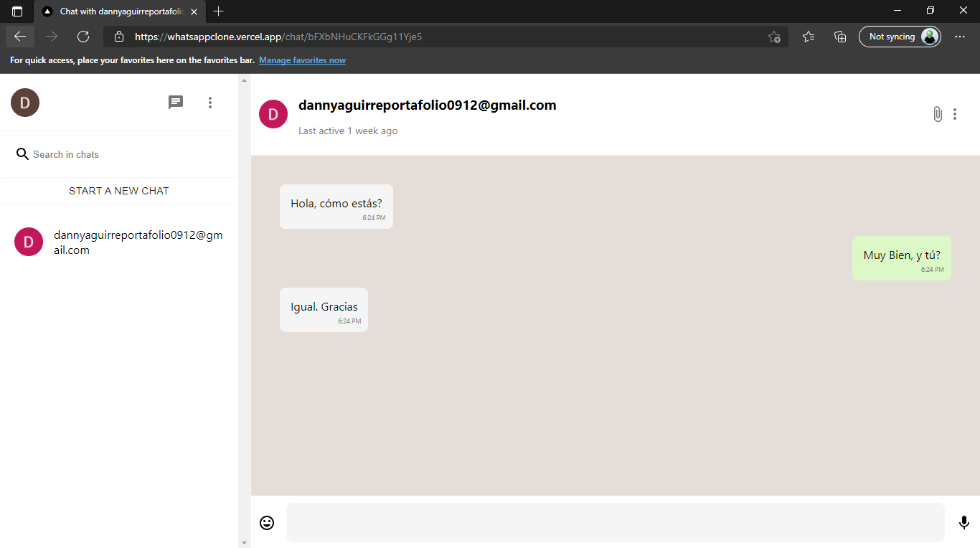The height and width of the screenshot is (548, 980).
Task: Click the "Muy Bien, y tú?" message
Action: (x=902, y=258)
